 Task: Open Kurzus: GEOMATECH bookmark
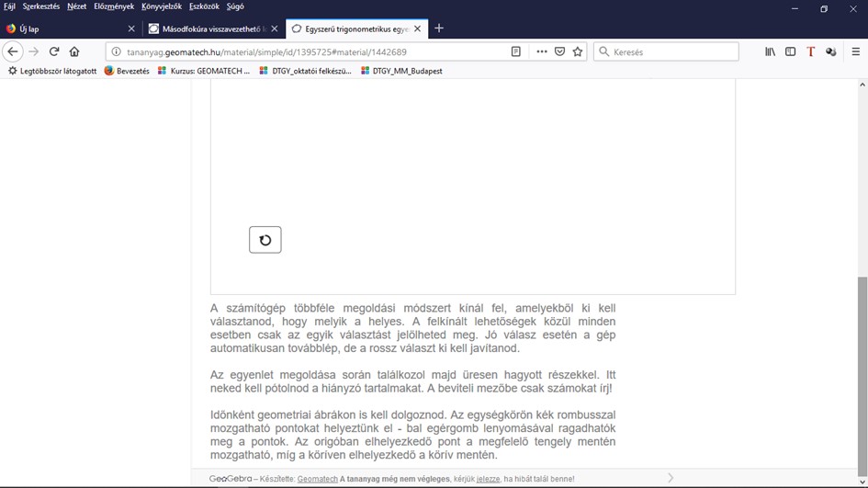pyautogui.click(x=204, y=71)
